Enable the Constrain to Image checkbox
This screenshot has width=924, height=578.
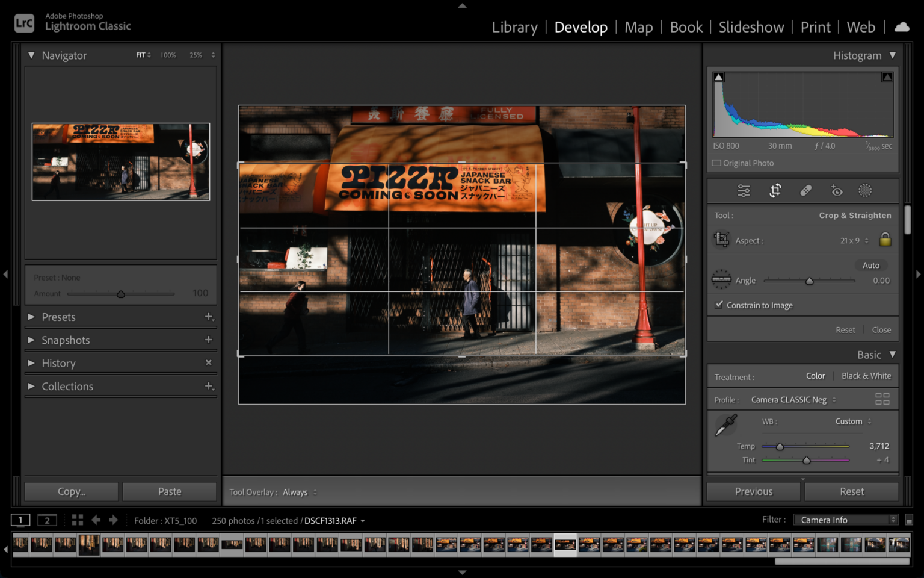[x=719, y=305]
